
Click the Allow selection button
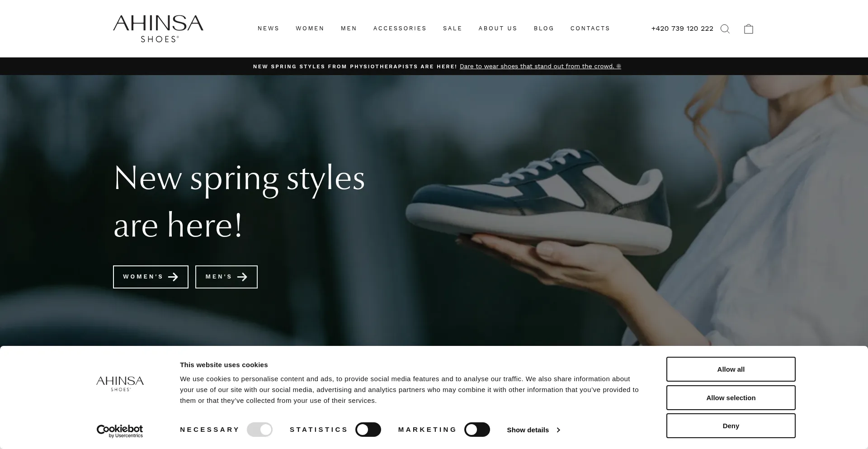click(731, 398)
